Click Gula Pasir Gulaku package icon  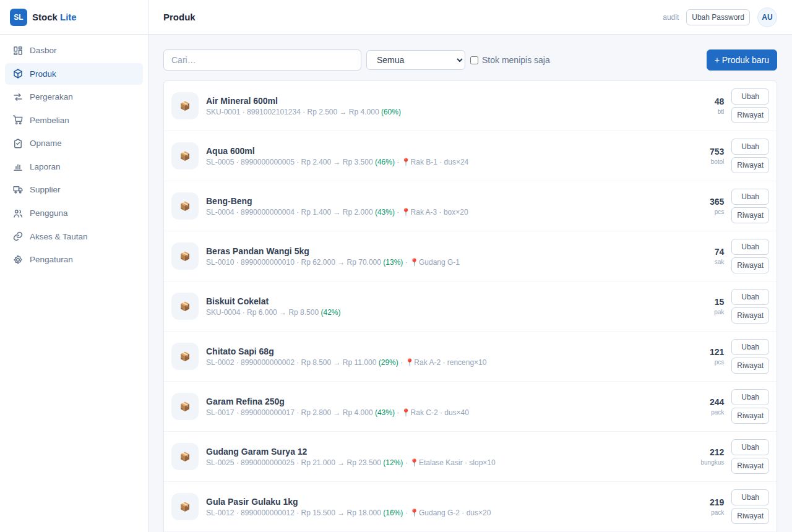[x=185, y=507]
